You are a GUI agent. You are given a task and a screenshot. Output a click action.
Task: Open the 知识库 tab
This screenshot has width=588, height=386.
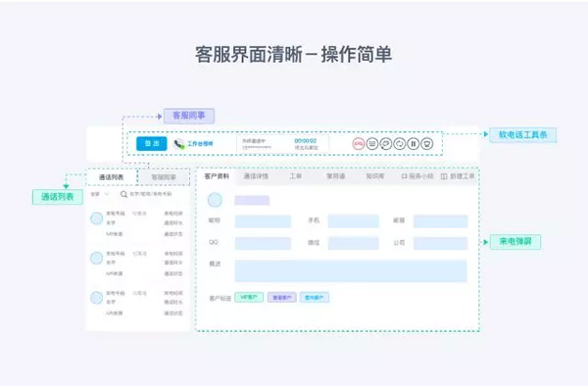tap(375, 176)
